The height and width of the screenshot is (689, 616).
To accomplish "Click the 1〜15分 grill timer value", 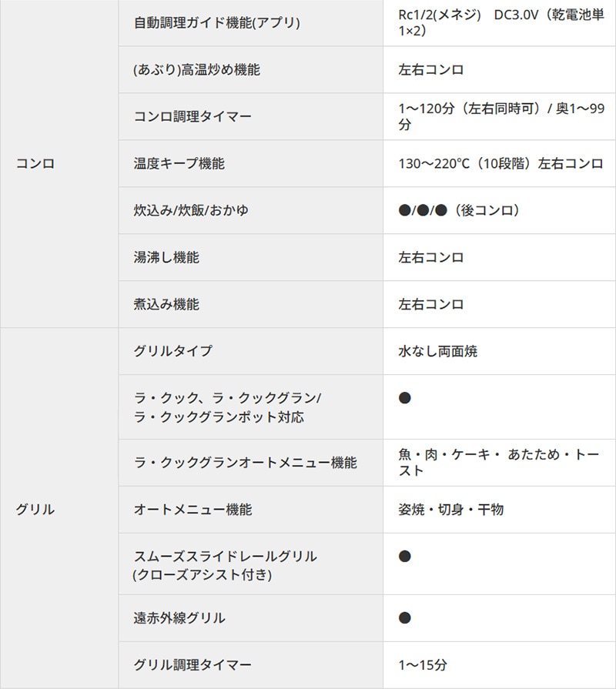I will pos(422,664).
